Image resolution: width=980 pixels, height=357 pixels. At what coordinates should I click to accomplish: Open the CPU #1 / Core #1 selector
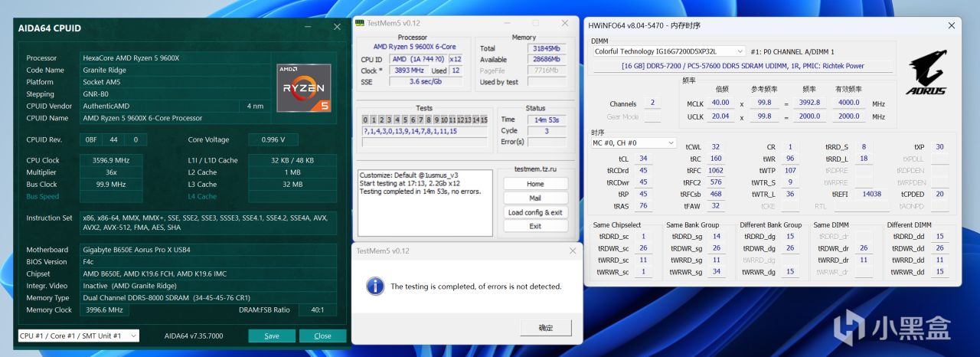[79, 336]
